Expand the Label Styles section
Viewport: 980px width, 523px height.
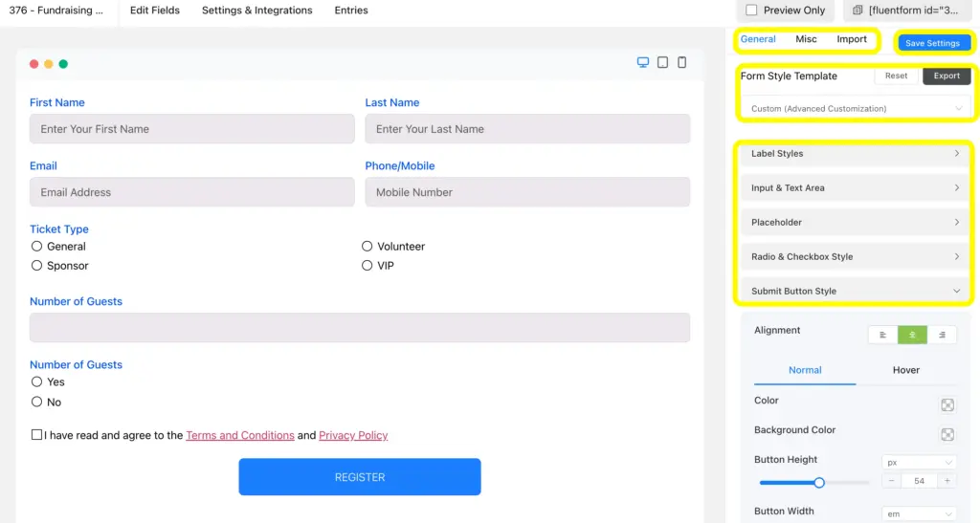coord(855,154)
